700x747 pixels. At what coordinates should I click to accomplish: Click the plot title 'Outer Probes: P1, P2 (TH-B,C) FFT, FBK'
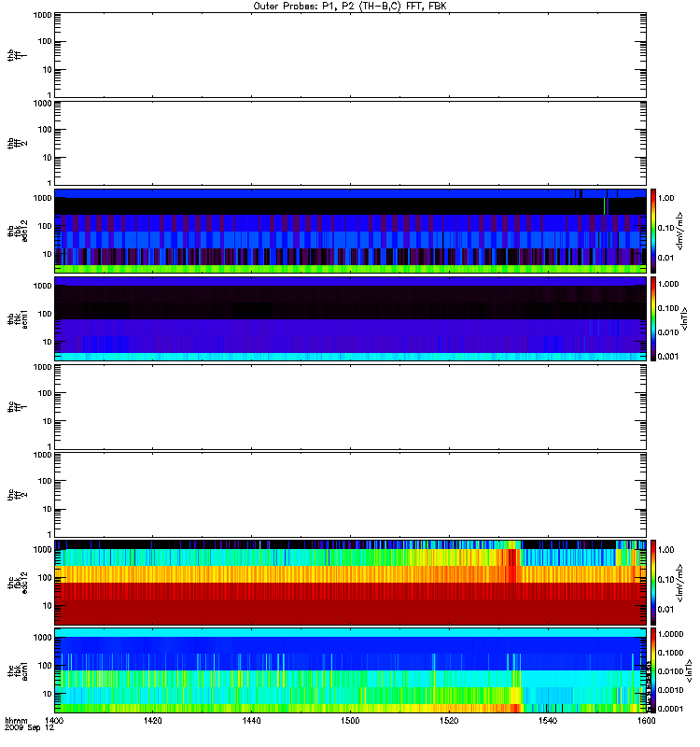point(350,7)
